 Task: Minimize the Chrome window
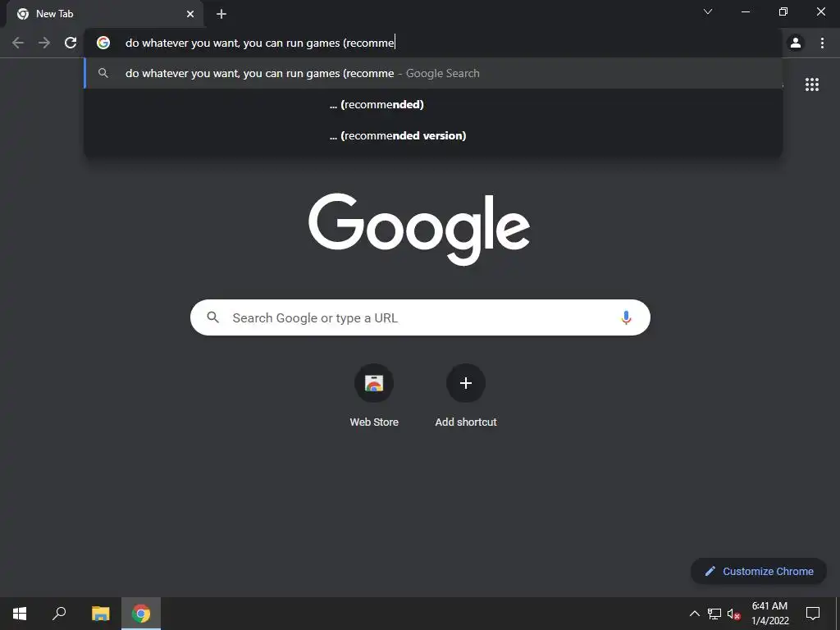pos(745,11)
